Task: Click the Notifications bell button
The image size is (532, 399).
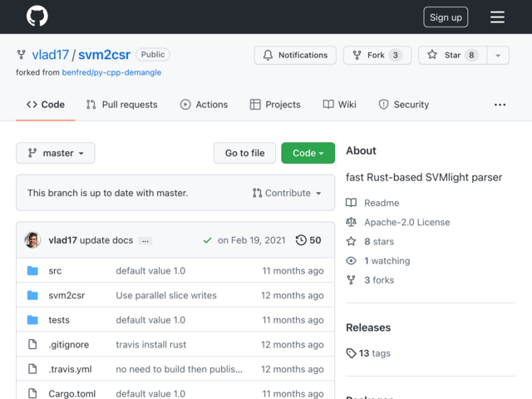Action: point(295,55)
